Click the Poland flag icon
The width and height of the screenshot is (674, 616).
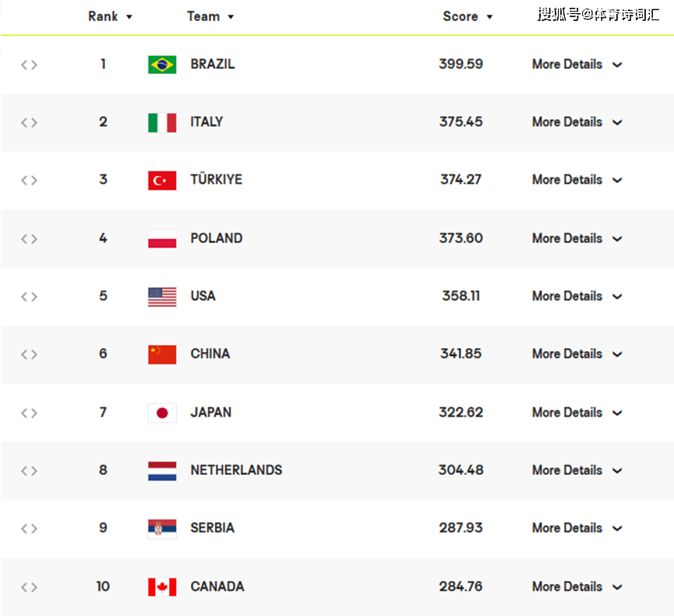(162, 238)
